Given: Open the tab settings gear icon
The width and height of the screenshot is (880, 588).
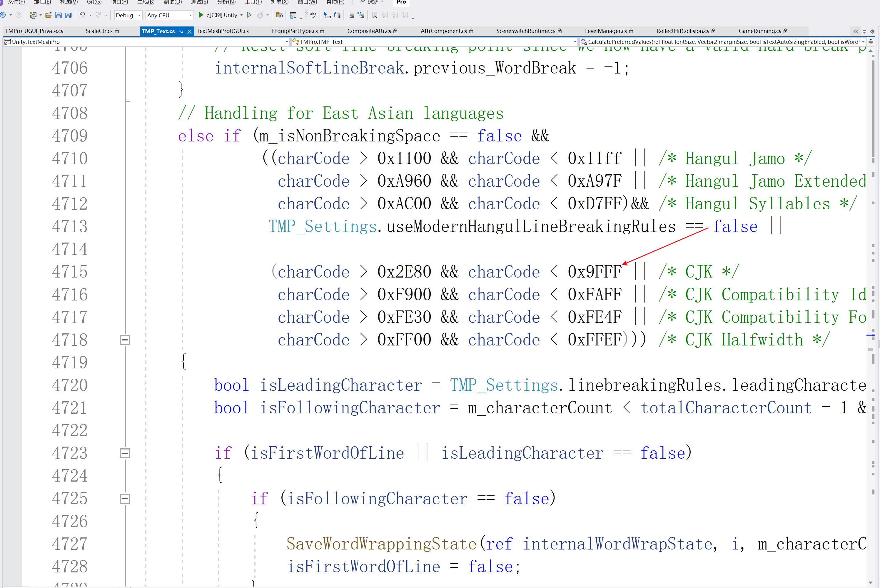Looking at the screenshot, I should (x=872, y=31).
